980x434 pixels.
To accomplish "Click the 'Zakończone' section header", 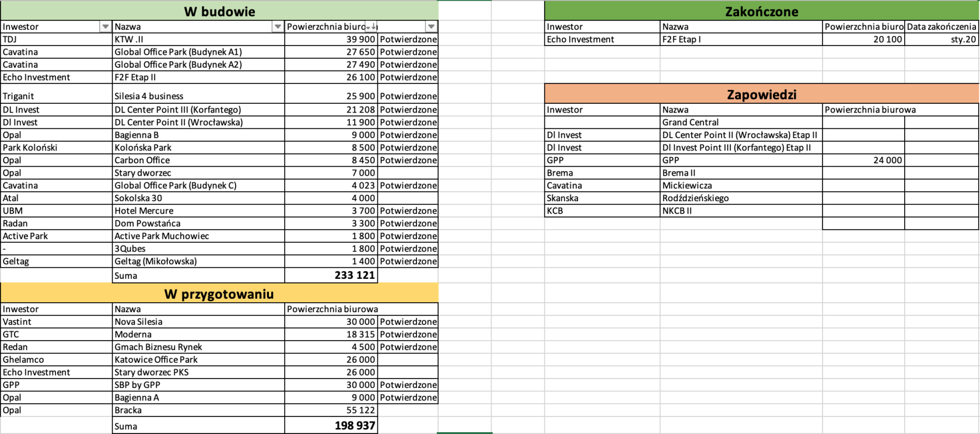I will (x=761, y=12).
